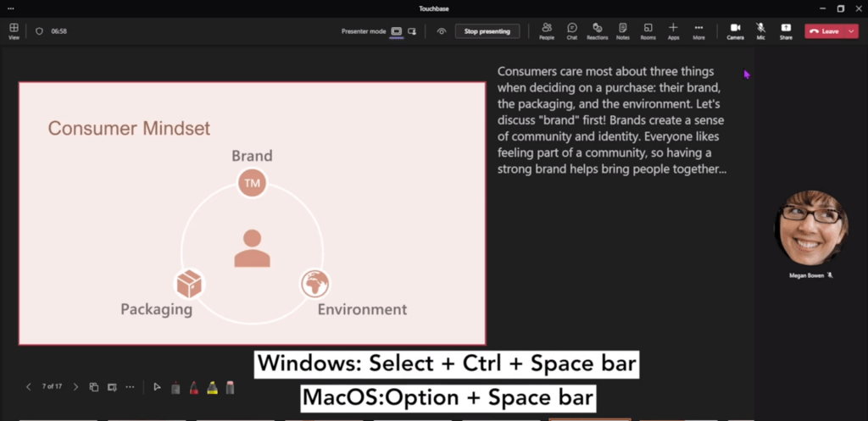Image resolution: width=868 pixels, height=421 pixels.
Task: Open the View layout menu
Action: 14,30
